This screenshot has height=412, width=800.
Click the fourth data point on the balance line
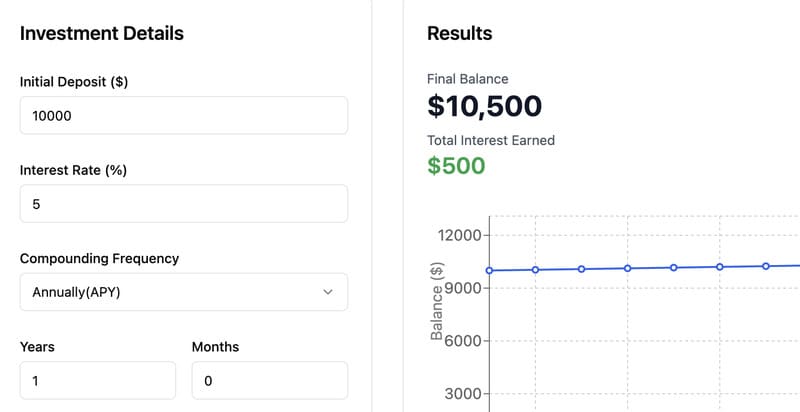tap(628, 268)
